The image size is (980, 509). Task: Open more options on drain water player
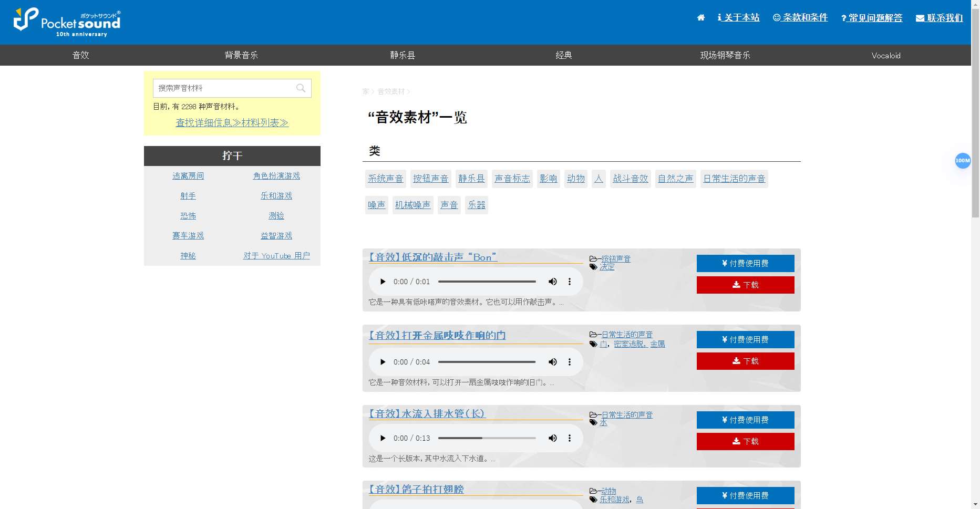pyautogui.click(x=570, y=438)
